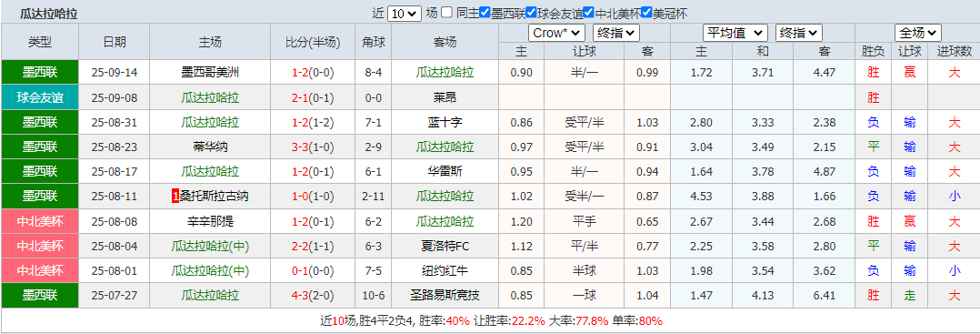Click the 墨西联 tag for 25-07-27
The image size is (980, 334).
(40, 295)
